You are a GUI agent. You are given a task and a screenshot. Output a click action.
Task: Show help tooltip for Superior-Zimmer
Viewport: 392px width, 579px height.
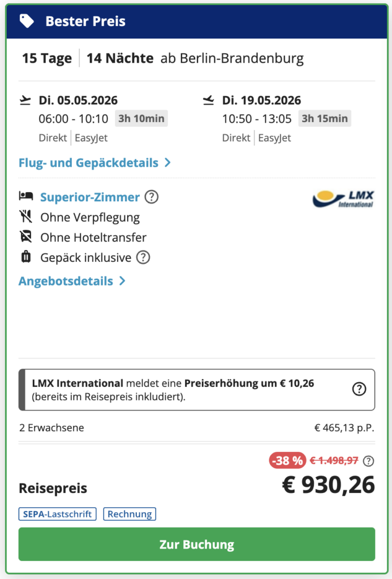pyautogui.click(x=152, y=198)
